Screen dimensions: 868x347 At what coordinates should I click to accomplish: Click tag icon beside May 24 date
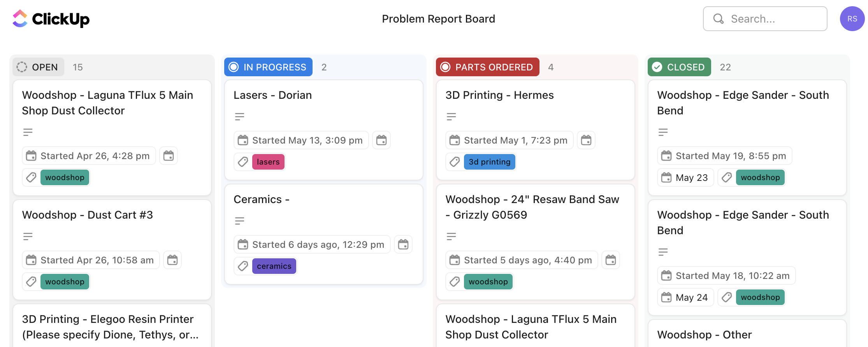pos(727,297)
